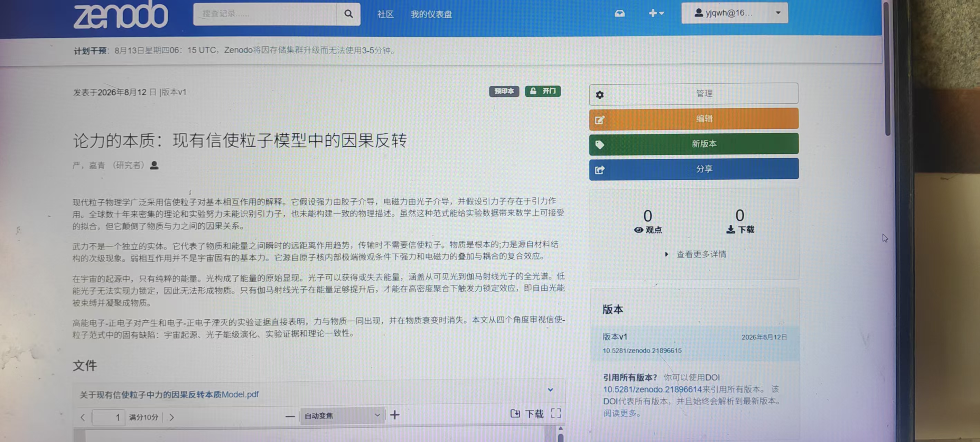
Task: Click the 搜查记录 search input field
Action: click(265, 14)
